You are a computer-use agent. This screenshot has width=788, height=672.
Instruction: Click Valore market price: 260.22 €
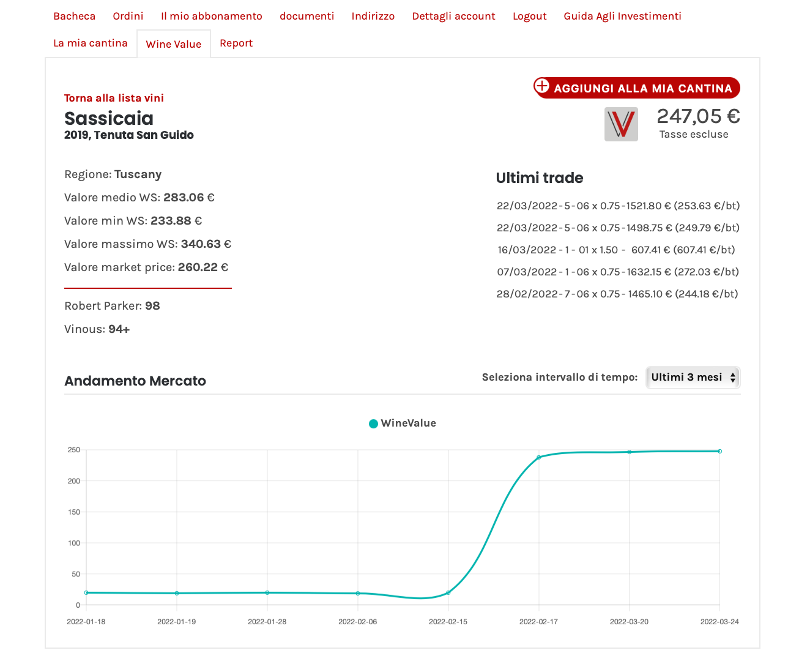point(146,267)
